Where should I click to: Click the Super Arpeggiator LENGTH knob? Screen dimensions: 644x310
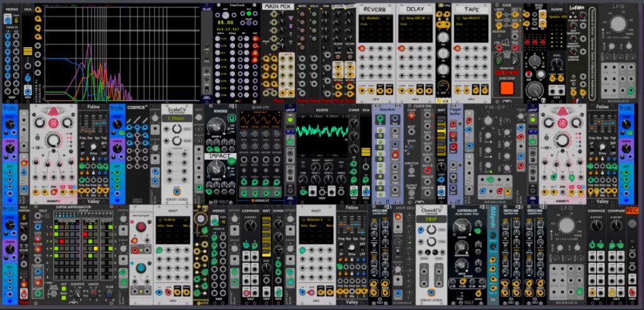pos(94,294)
